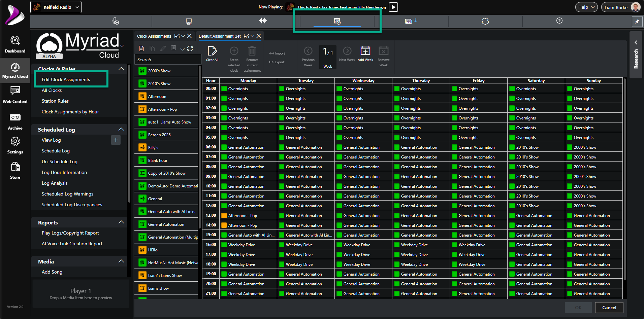Click the Import option
644x319 pixels.
[277, 54]
